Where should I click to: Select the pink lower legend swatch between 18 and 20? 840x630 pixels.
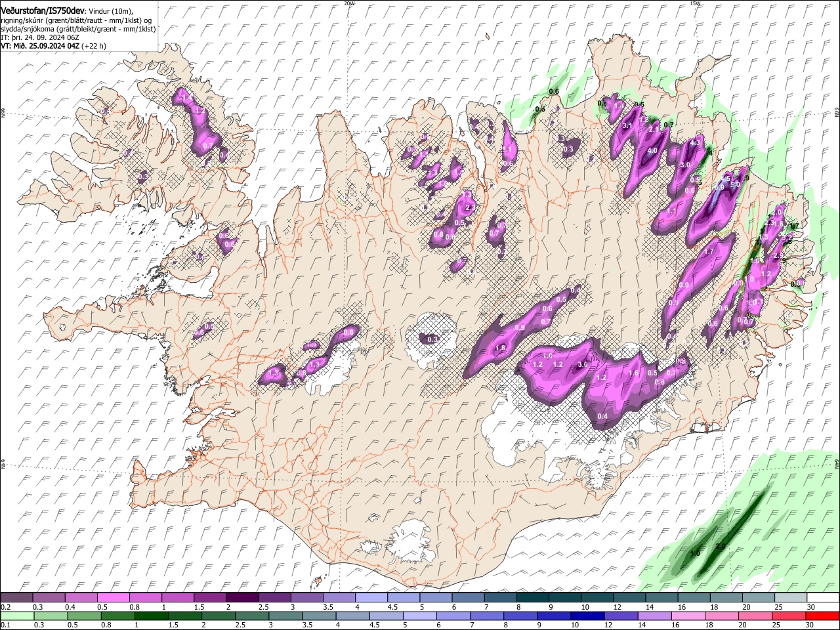point(722,616)
